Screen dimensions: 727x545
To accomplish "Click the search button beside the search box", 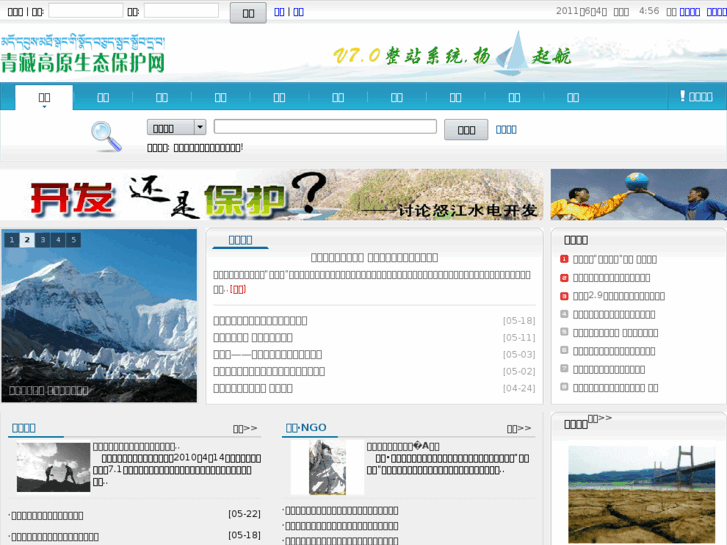I will point(466,130).
